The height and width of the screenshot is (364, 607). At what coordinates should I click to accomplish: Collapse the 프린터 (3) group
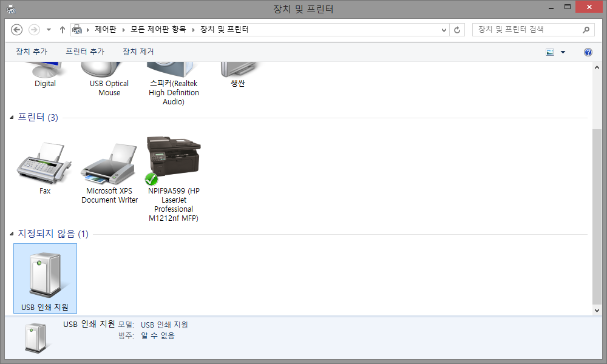[x=12, y=117]
